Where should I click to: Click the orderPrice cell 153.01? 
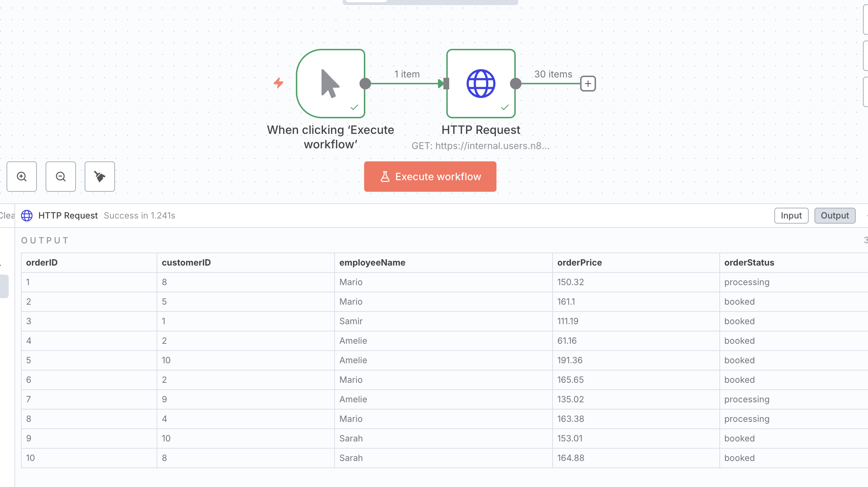[x=636, y=439]
